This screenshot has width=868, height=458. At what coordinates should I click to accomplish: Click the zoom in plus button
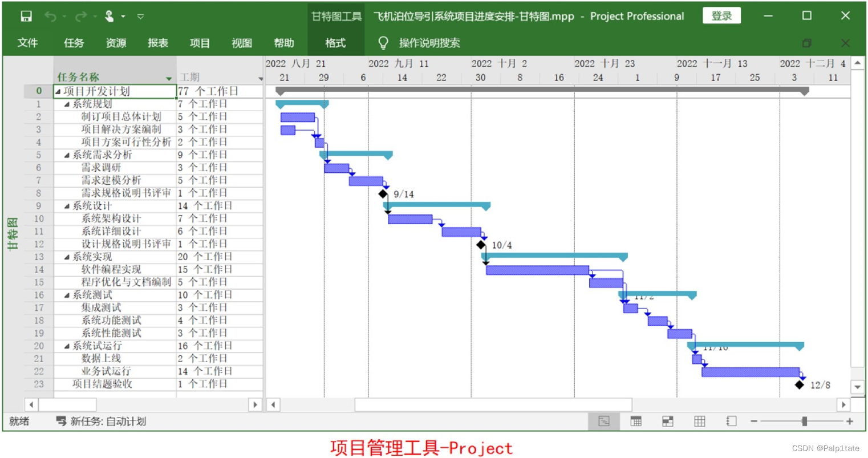pos(850,421)
